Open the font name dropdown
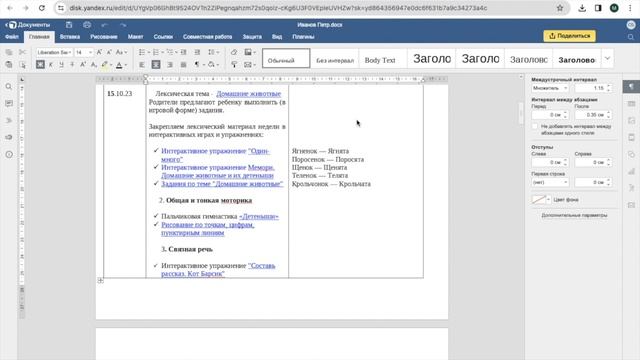640x360 pixels. click(x=70, y=52)
